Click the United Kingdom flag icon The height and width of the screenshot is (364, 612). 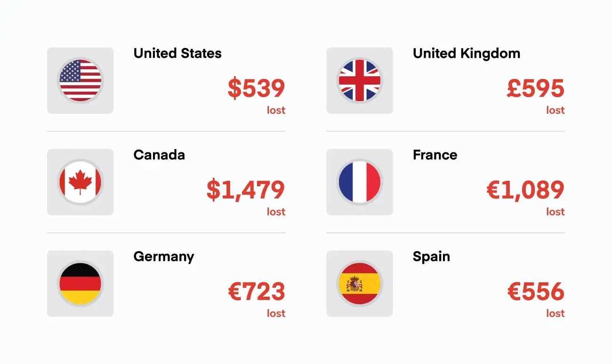click(x=359, y=80)
